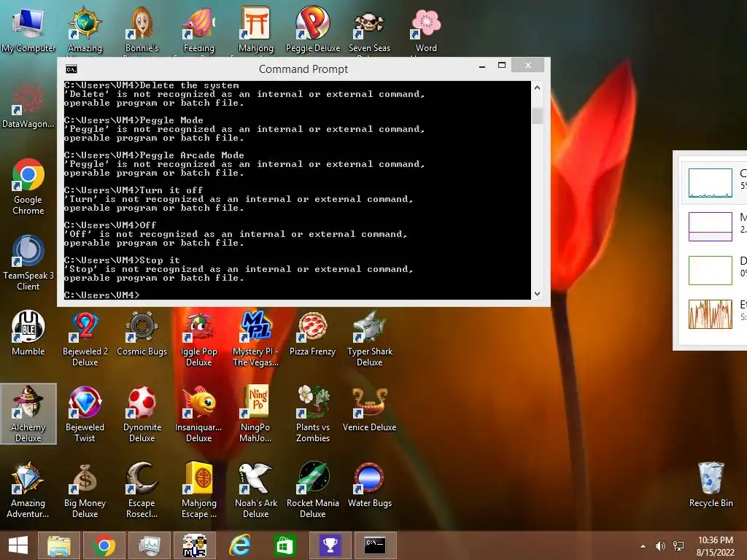The height and width of the screenshot is (560, 747).
Task: Click Command Prompt scrollbar up arrow
Action: tap(537, 87)
